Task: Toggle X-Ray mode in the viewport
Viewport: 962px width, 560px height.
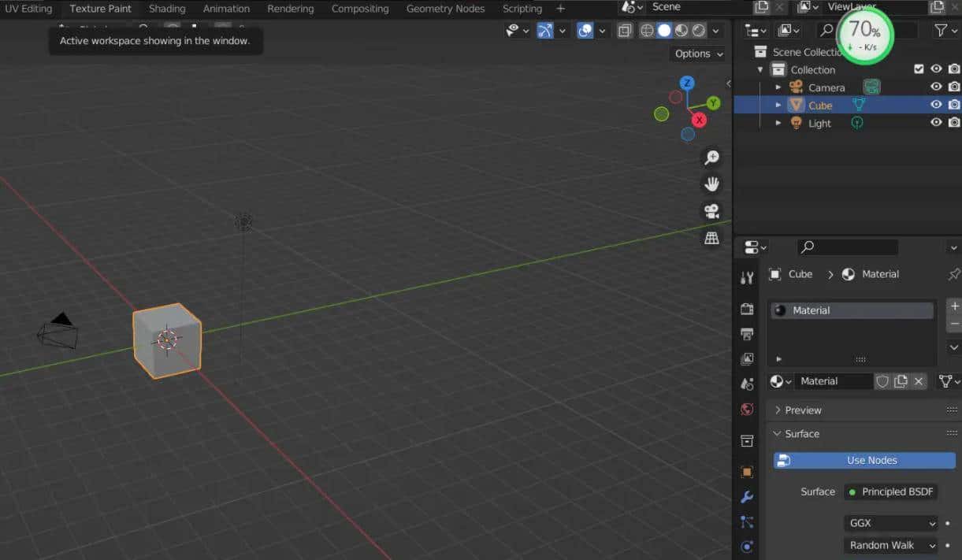Action: click(x=625, y=30)
